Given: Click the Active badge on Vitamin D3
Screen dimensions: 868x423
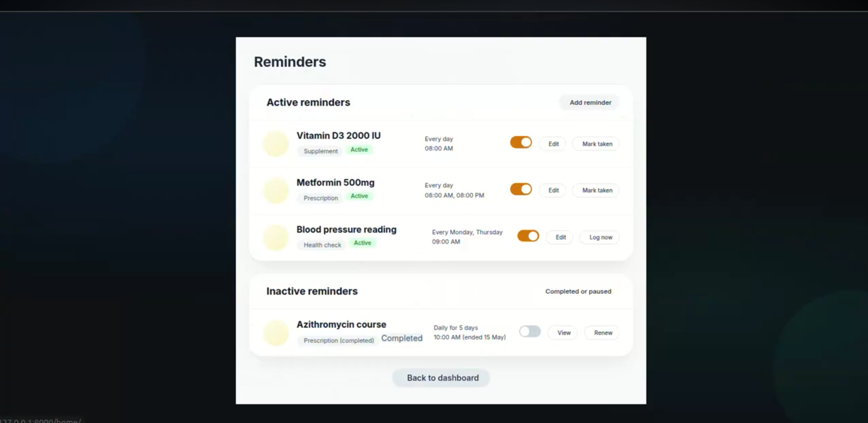Looking at the screenshot, I should (x=359, y=150).
